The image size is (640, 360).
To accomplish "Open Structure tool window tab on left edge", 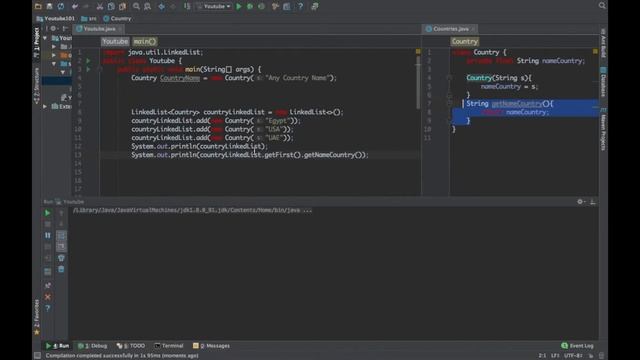I will coord(36,86).
